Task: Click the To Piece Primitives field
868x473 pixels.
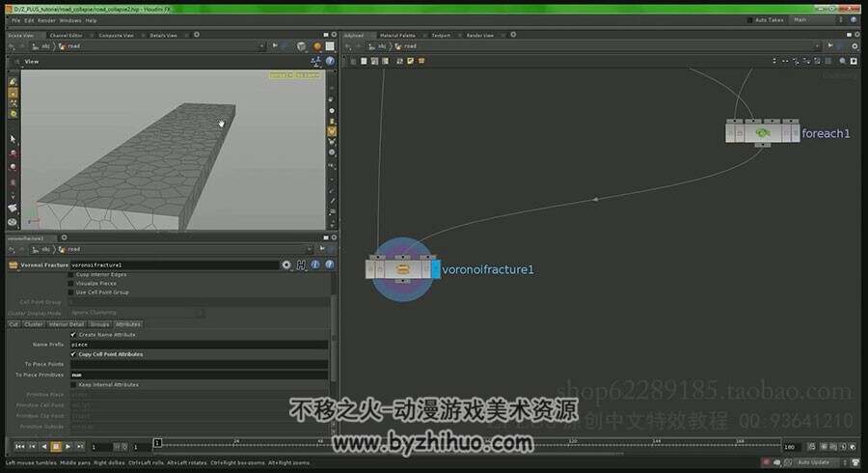Action: pos(199,375)
